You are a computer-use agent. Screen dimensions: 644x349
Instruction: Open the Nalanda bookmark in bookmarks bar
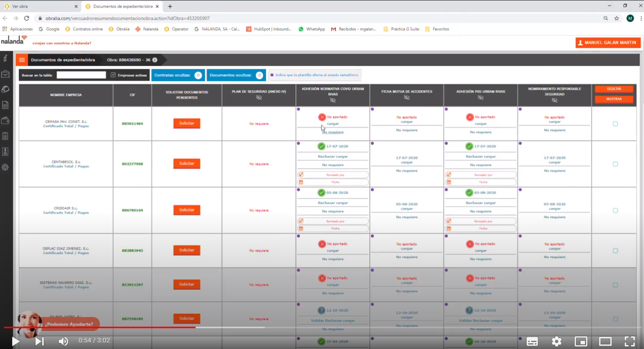(x=147, y=29)
